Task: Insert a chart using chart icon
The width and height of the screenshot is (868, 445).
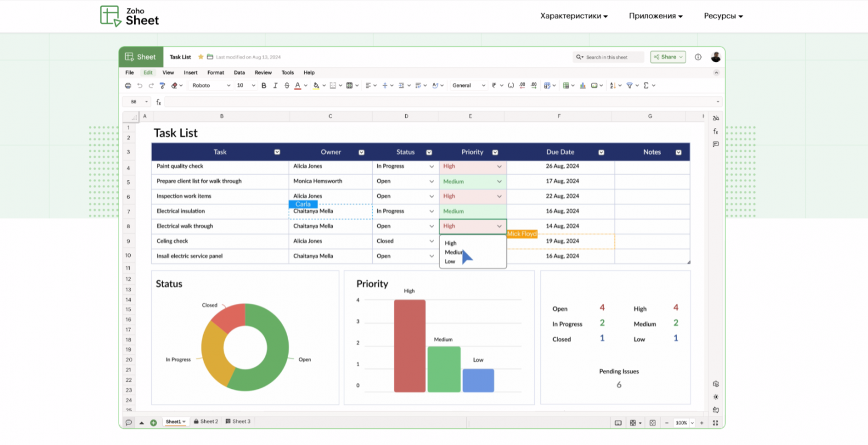Action: (583, 86)
